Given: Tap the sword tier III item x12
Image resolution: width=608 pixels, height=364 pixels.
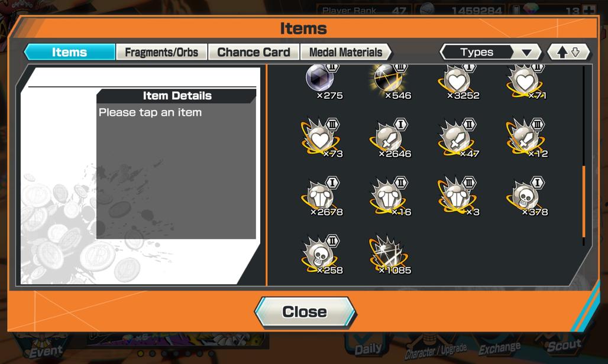Looking at the screenshot, I should tap(528, 138).
